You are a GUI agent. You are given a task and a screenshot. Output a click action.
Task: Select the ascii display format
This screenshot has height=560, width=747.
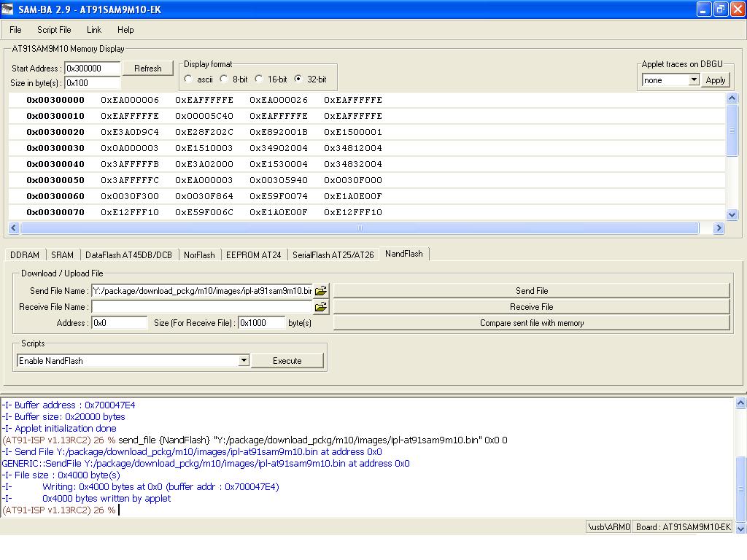click(x=189, y=79)
